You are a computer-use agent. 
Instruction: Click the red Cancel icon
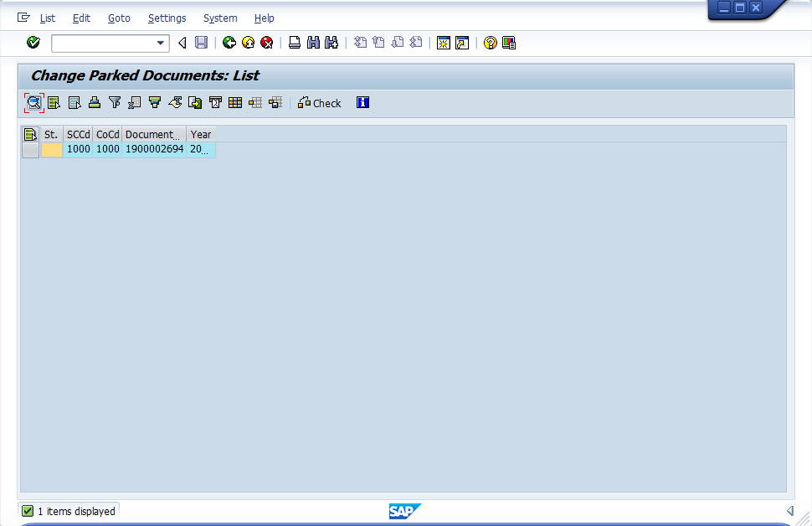coord(267,43)
